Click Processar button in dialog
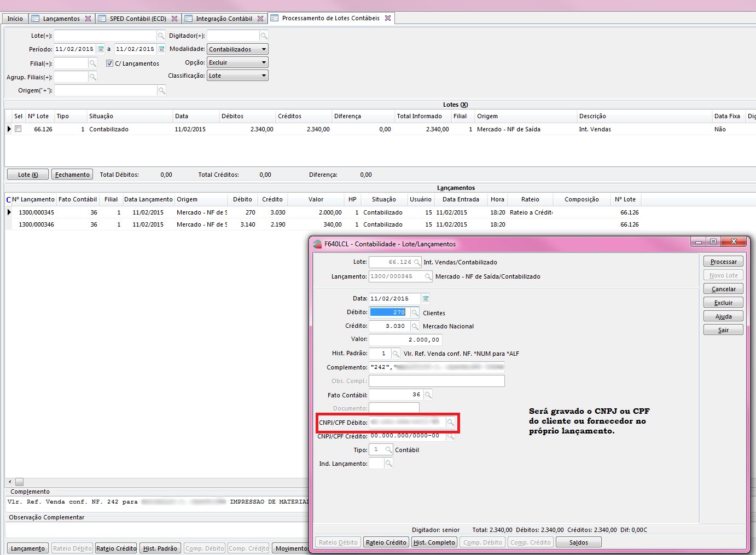 click(x=723, y=262)
